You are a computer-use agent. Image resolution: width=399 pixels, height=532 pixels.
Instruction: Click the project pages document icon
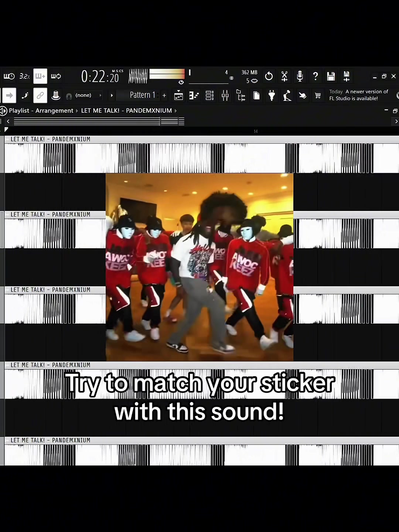(x=256, y=95)
